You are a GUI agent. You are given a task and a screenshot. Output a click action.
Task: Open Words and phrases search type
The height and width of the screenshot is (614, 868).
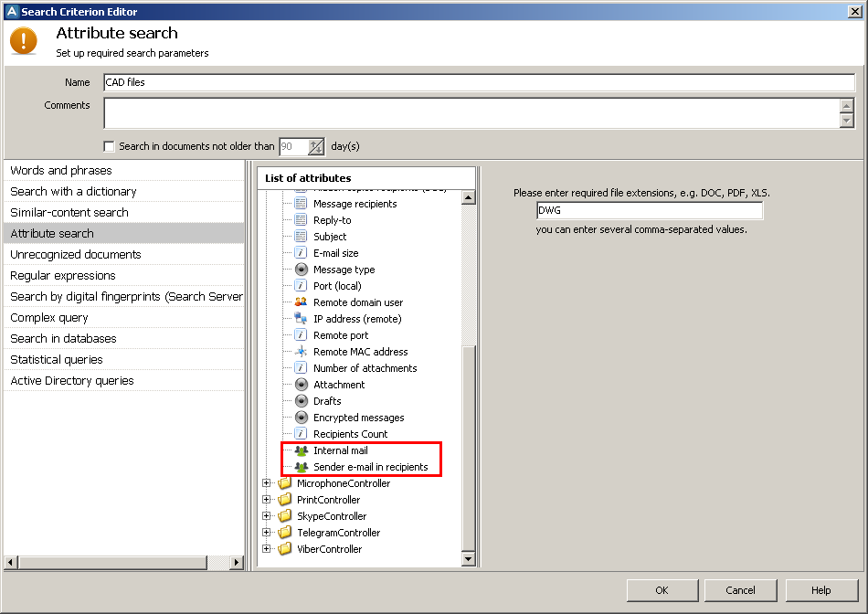[124, 171]
